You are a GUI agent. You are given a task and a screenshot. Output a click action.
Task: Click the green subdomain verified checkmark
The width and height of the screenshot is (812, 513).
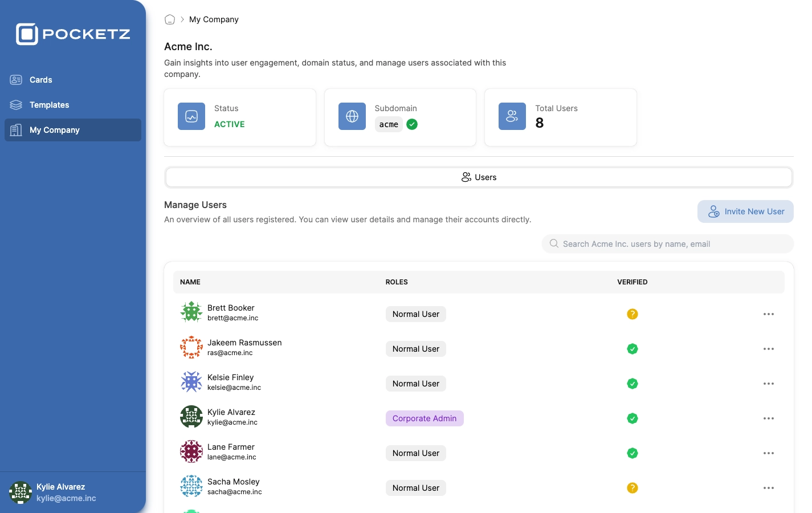[412, 124]
